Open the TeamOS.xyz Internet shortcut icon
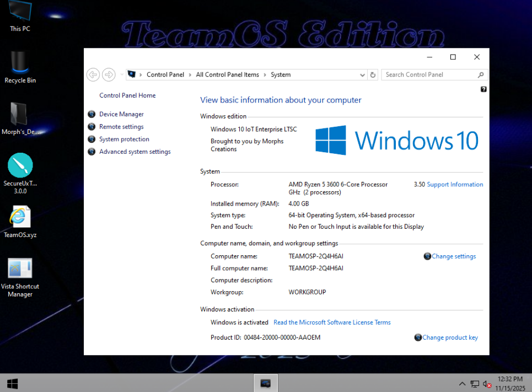Viewport: 532px width, 392px height. (20, 217)
